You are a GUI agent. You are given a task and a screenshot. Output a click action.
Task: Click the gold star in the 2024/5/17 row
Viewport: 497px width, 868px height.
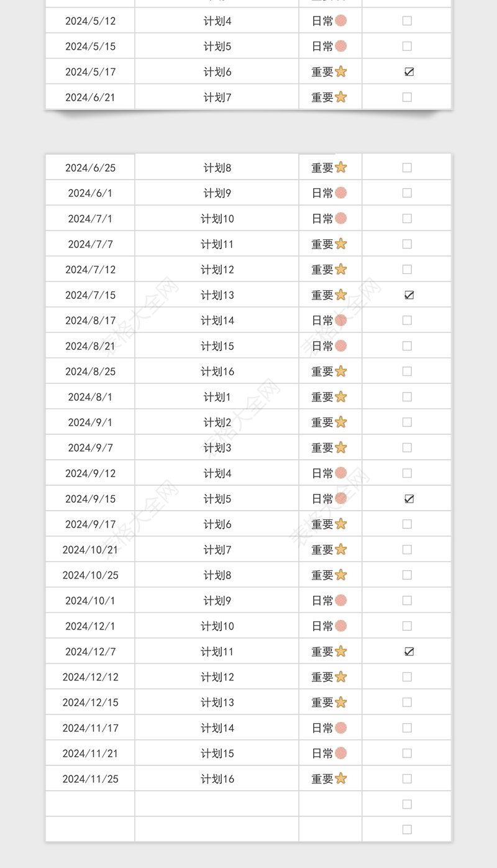tap(340, 71)
